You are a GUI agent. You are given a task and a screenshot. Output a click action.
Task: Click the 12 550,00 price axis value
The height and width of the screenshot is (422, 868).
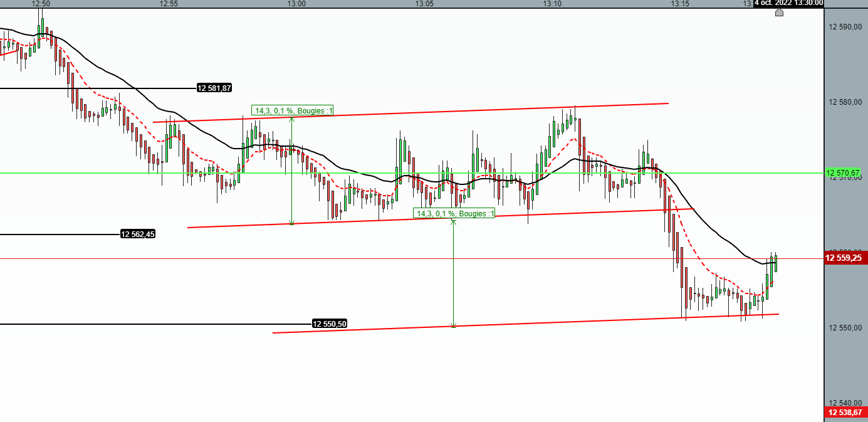(x=845, y=328)
